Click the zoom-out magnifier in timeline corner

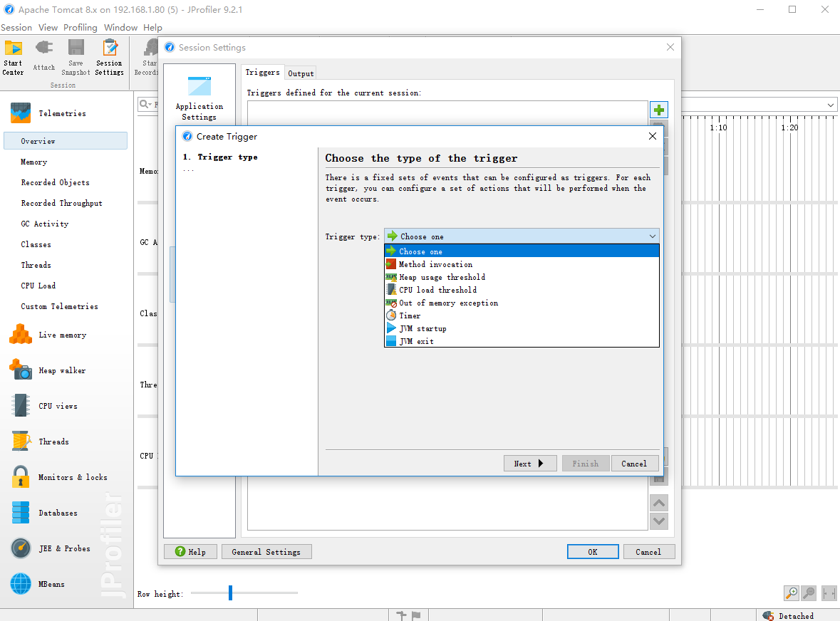pos(809,593)
